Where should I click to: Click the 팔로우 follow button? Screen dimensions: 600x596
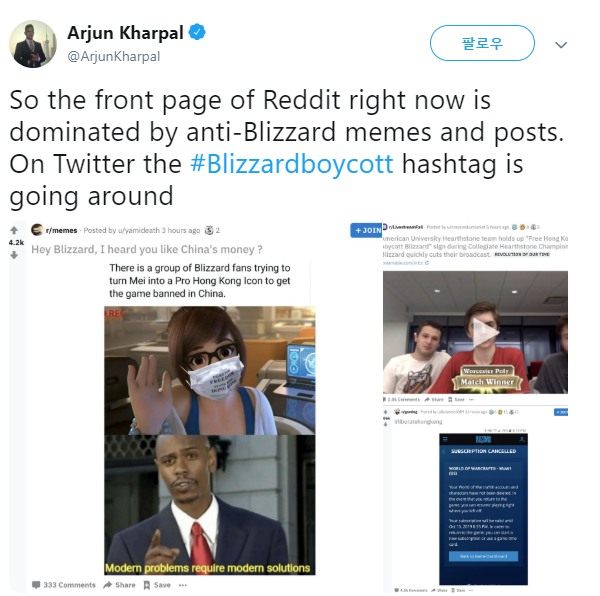click(x=482, y=43)
